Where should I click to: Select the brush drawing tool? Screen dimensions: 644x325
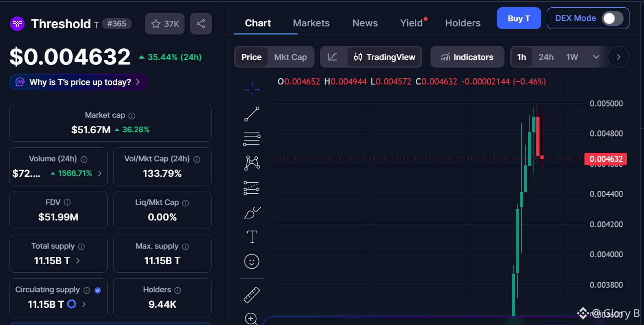252,212
